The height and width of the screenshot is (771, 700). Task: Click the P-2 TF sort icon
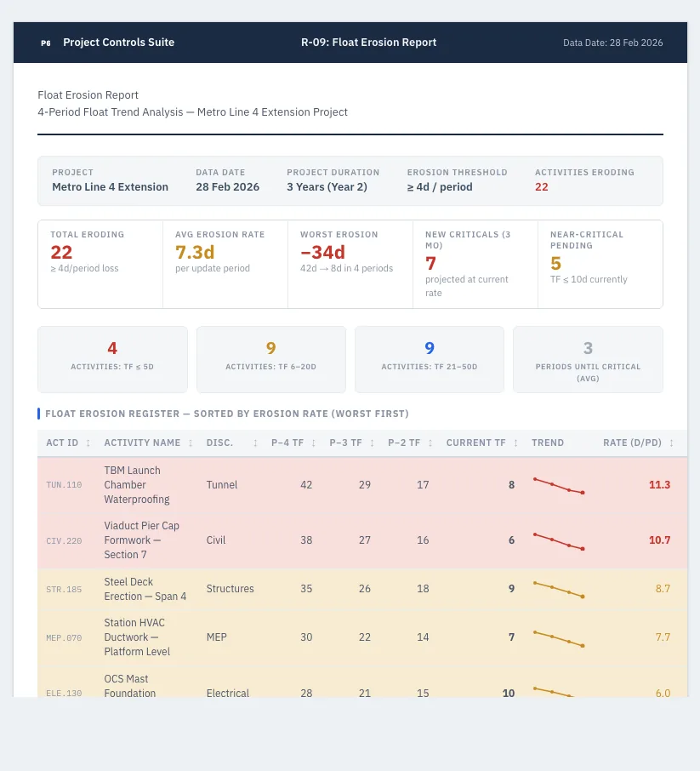[x=430, y=443]
